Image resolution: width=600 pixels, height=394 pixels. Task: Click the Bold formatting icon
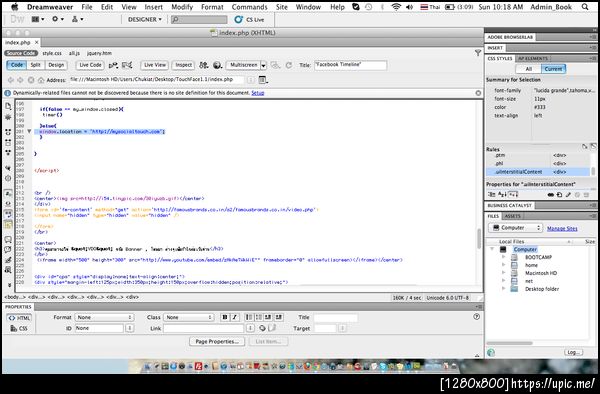click(x=225, y=317)
